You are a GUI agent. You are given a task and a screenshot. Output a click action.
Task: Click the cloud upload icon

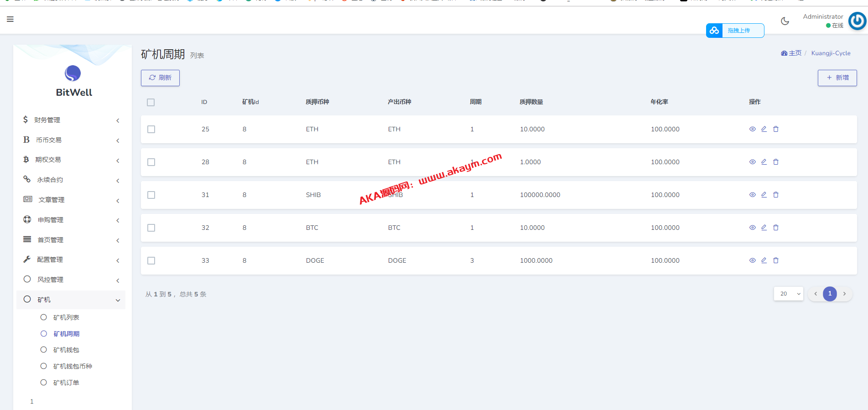714,31
